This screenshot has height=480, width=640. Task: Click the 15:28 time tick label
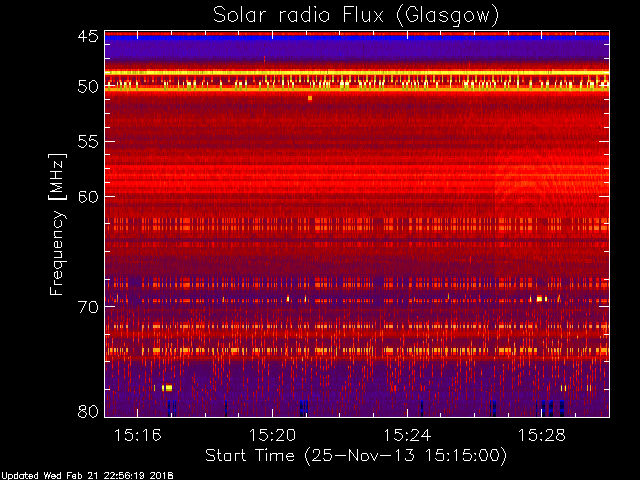542,435
